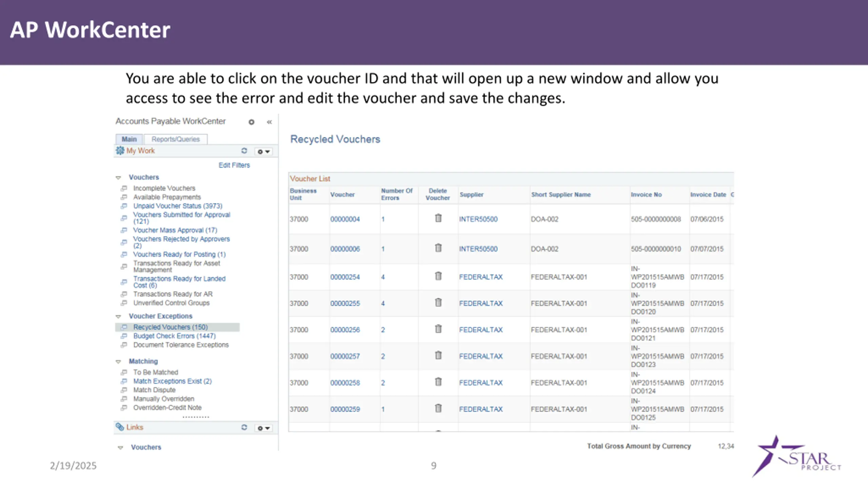The height and width of the screenshot is (488, 868).
Task: Refresh the Links section
Action: [244, 427]
